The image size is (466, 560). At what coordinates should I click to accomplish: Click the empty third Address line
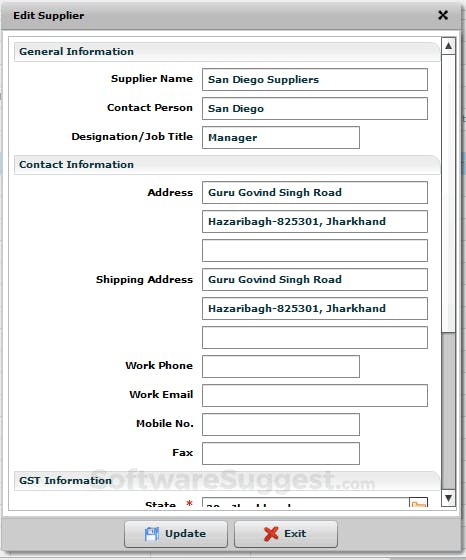click(x=315, y=250)
